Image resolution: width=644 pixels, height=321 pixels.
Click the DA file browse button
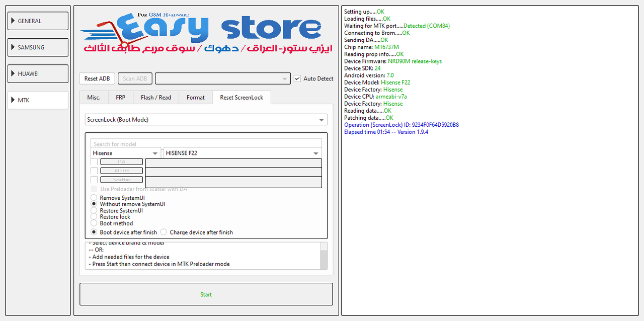[122, 162]
